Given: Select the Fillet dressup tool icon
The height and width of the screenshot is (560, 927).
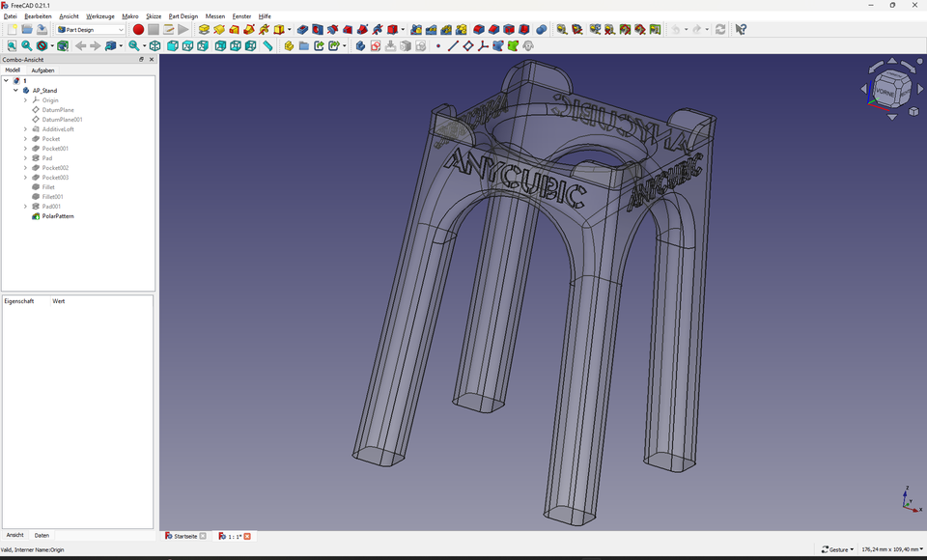Looking at the screenshot, I should 479,30.
